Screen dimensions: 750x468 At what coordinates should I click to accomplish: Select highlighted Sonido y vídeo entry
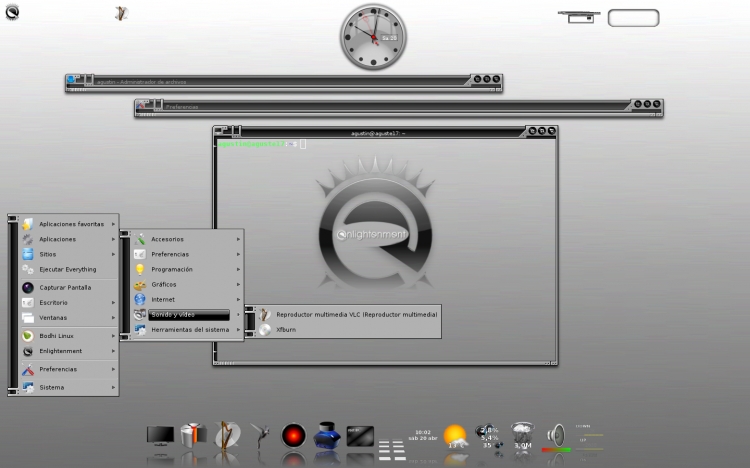188,314
